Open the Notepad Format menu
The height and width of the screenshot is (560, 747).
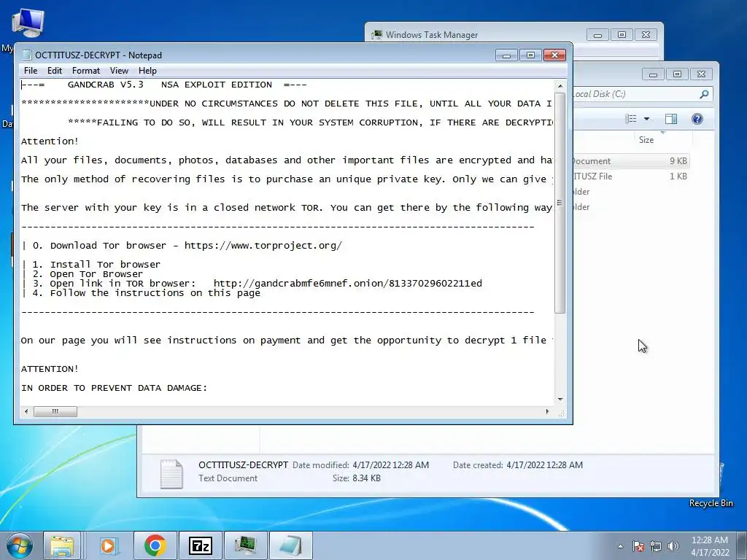(86, 71)
